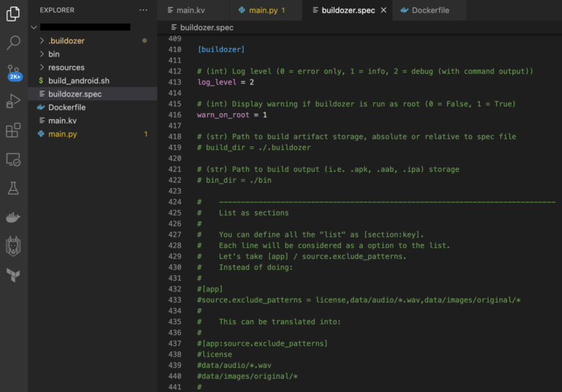Click the '#[app:source.exclude_patterns]' line

263,343
